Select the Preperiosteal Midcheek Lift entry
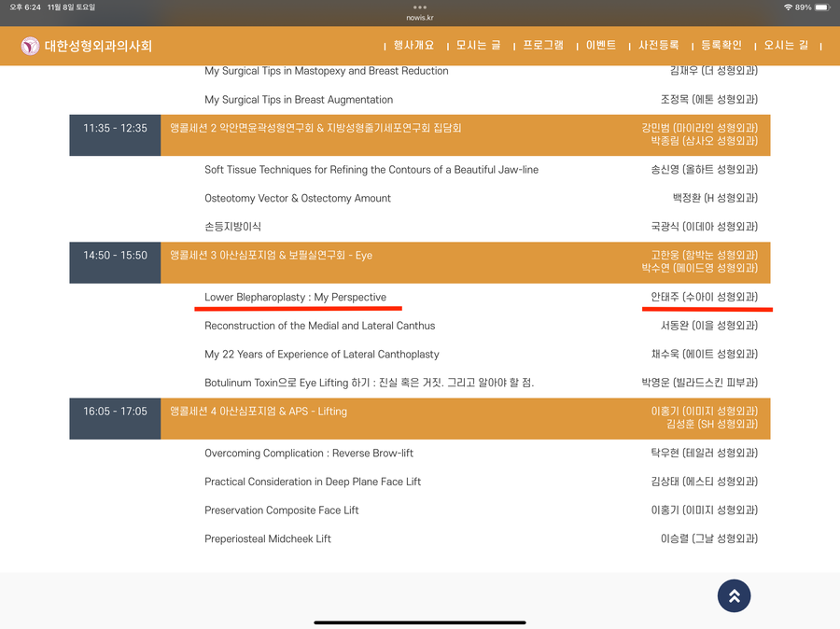 (x=268, y=538)
